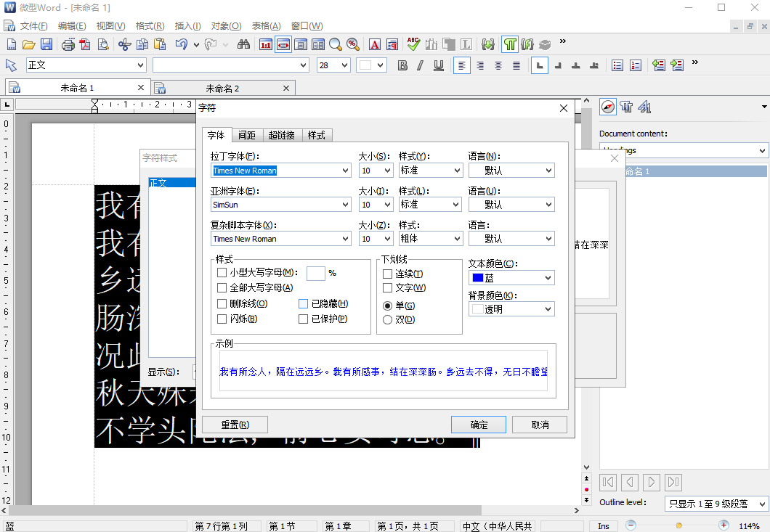
Task: Open the 复杂脚本字体 font dropdown
Action: click(x=346, y=239)
